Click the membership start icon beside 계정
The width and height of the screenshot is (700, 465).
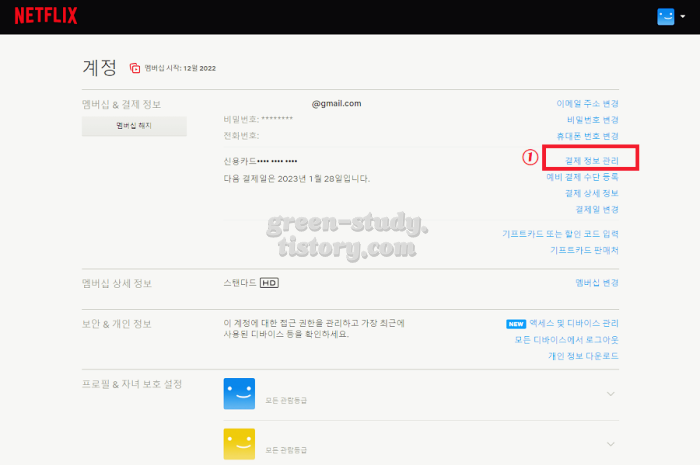[x=135, y=68]
